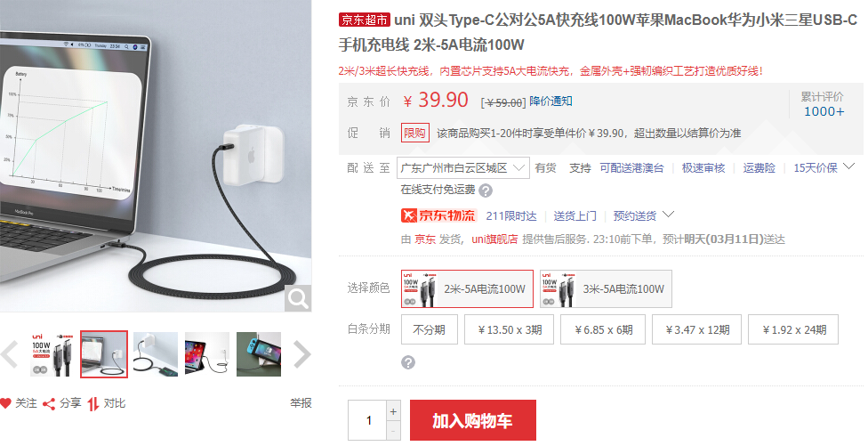The image size is (868, 446).
Task: Click the share icon
Action: 49,404
